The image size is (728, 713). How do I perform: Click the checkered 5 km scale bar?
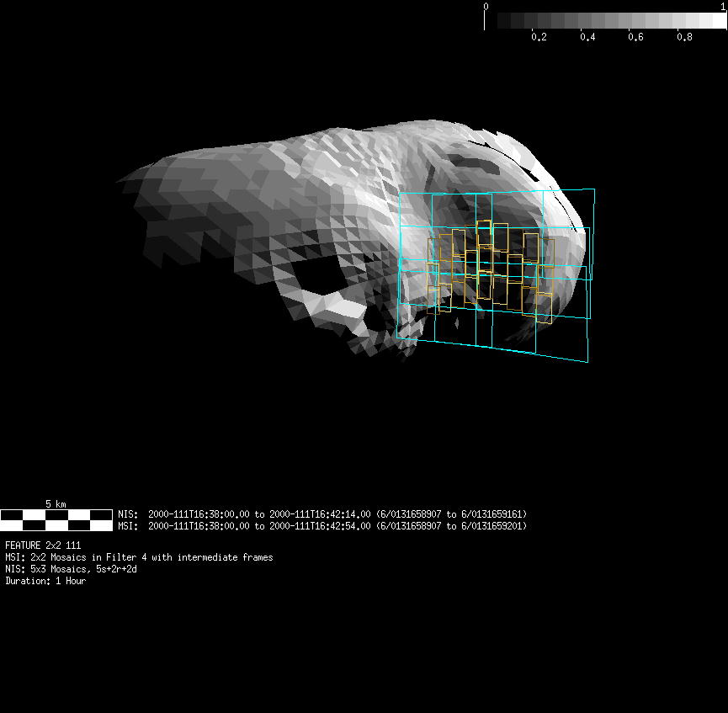(x=56, y=519)
